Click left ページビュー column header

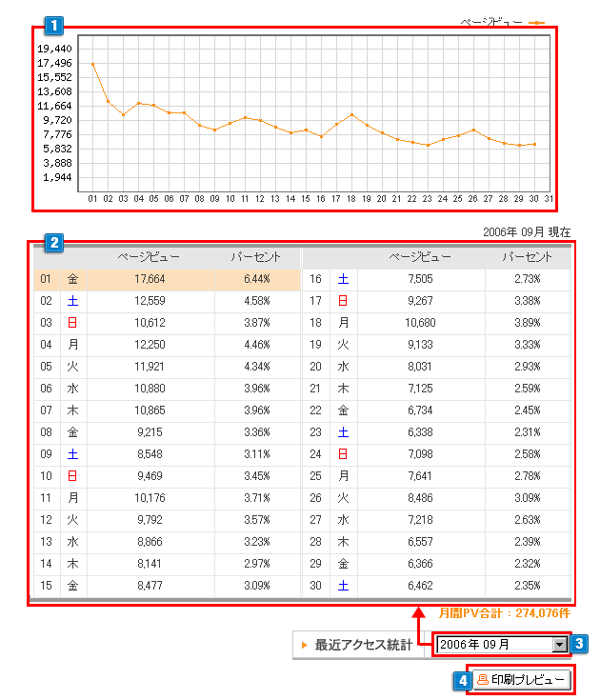pos(148,257)
